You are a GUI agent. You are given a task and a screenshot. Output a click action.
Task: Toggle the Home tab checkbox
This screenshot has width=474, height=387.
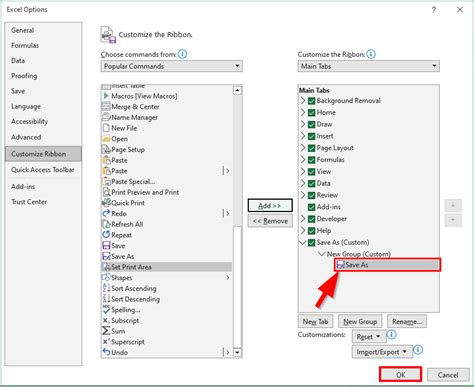pos(311,113)
